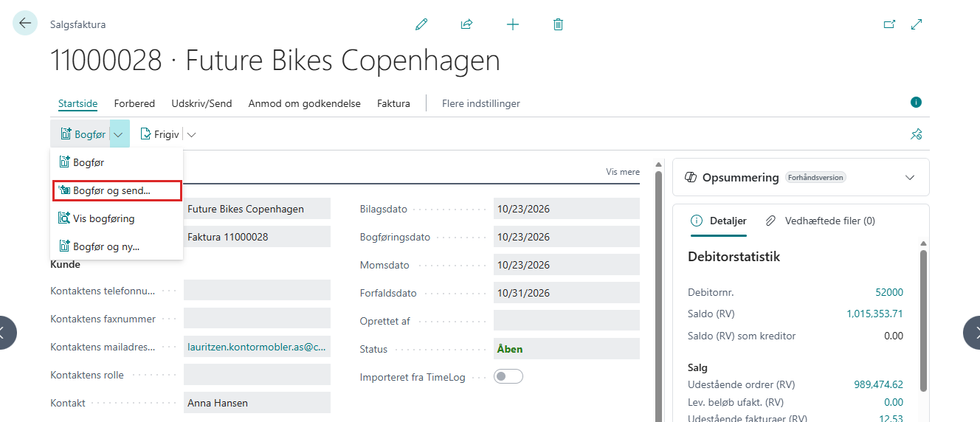This screenshot has width=980, height=422.
Task: Click the Vis mere link
Action: click(623, 172)
